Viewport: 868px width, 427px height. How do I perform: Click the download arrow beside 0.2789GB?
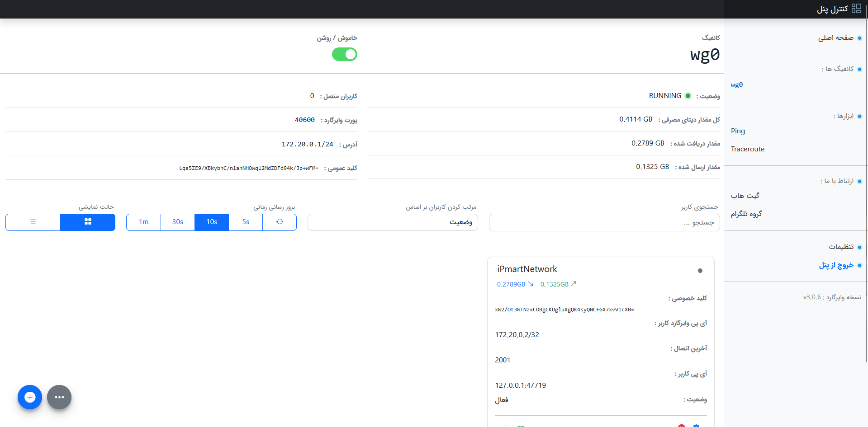pos(531,284)
